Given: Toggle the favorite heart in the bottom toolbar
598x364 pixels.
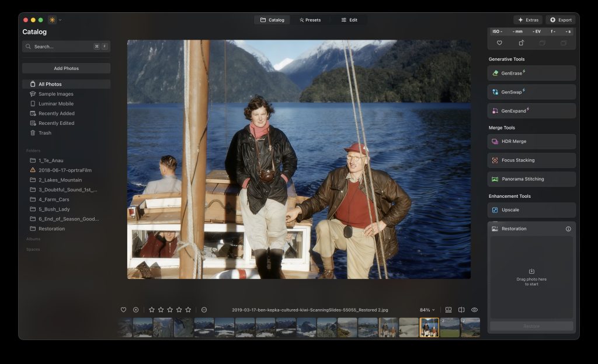Looking at the screenshot, I should click(124, 309).
